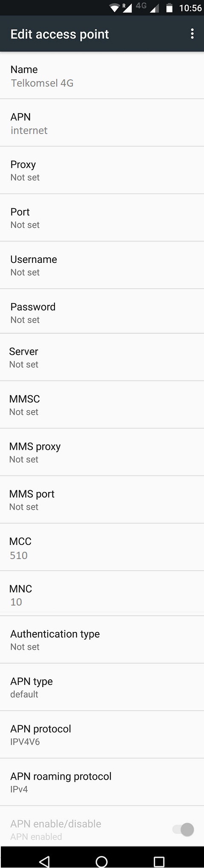Tap the Wi-Fi status icon
Screen dimensions: 204x868
pos(114,8)
